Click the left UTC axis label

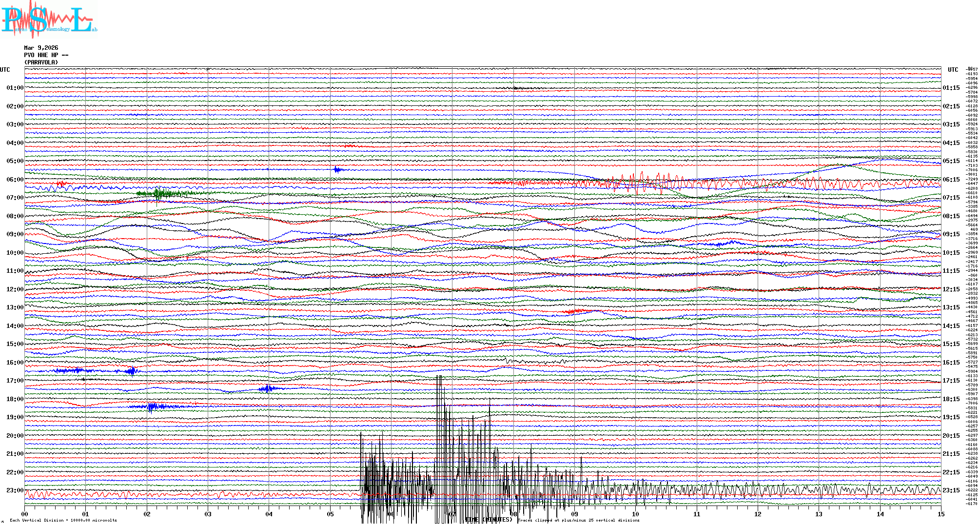(5, 70)
